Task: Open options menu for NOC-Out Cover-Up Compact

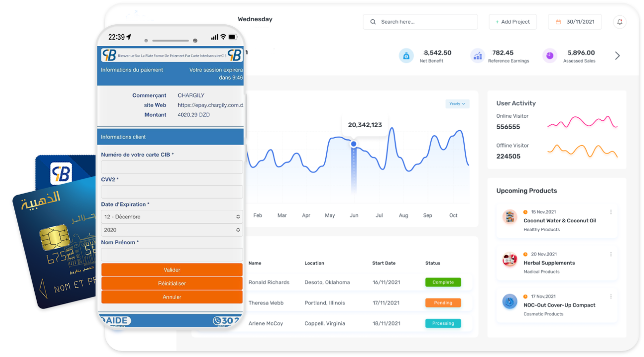Action: [x=611, y=297]
